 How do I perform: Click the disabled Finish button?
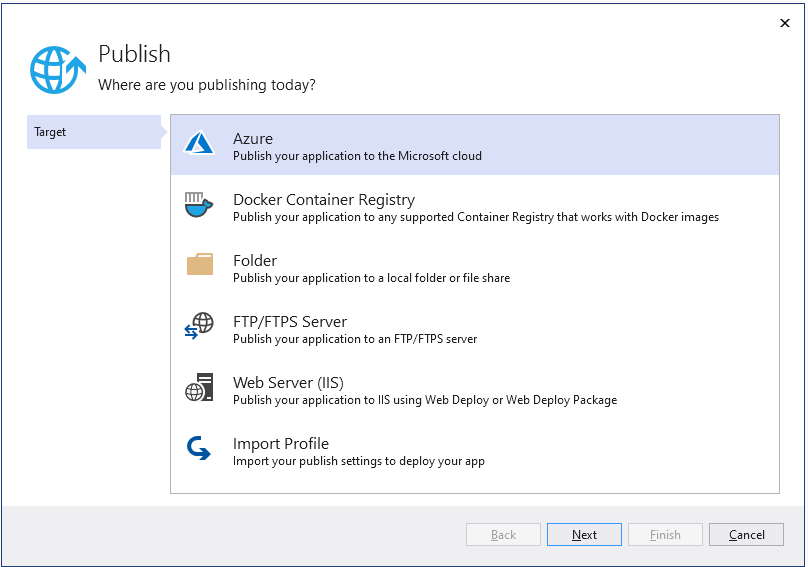[665, 535]
